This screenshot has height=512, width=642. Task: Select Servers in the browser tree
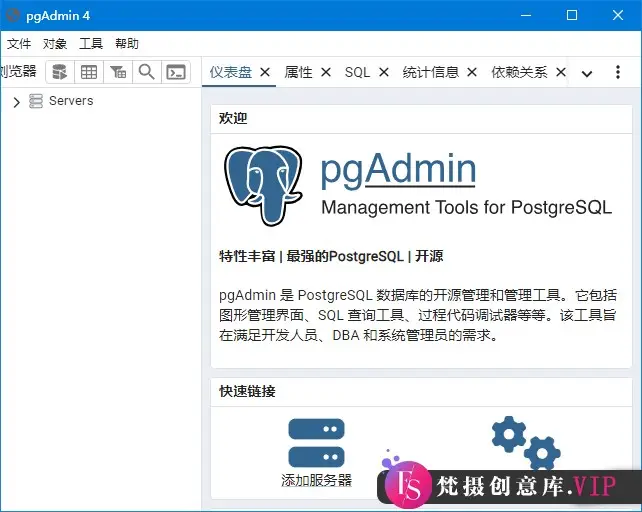(71, 101)
